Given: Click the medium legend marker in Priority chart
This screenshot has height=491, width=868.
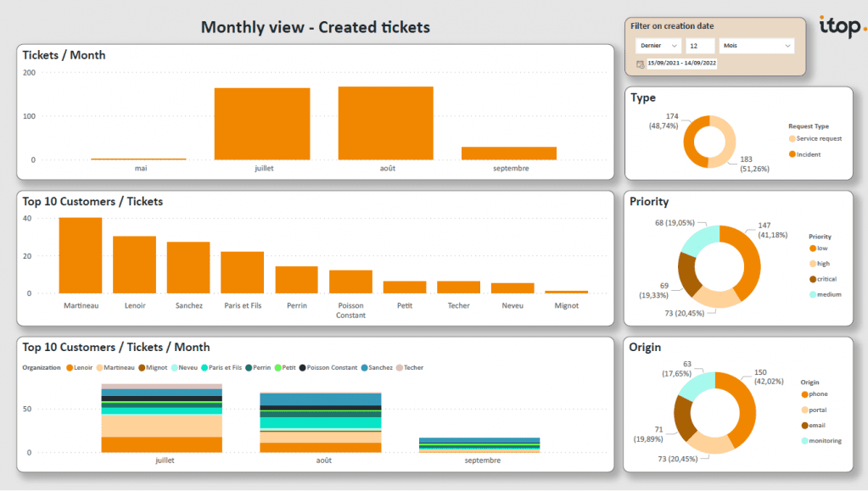Looking at the screenshot, I should pyautogui.click(x=812, y=294).
